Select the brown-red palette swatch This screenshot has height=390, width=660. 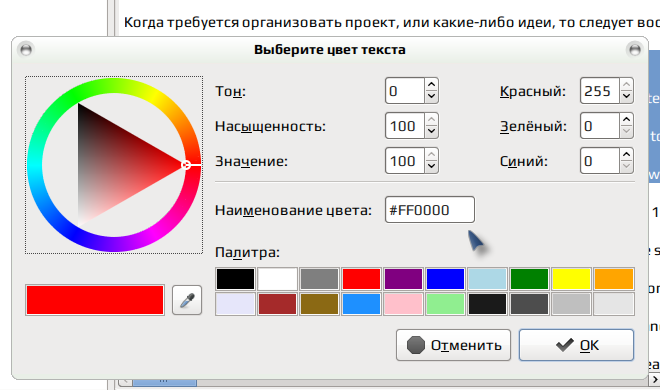(x=277, y=304)
